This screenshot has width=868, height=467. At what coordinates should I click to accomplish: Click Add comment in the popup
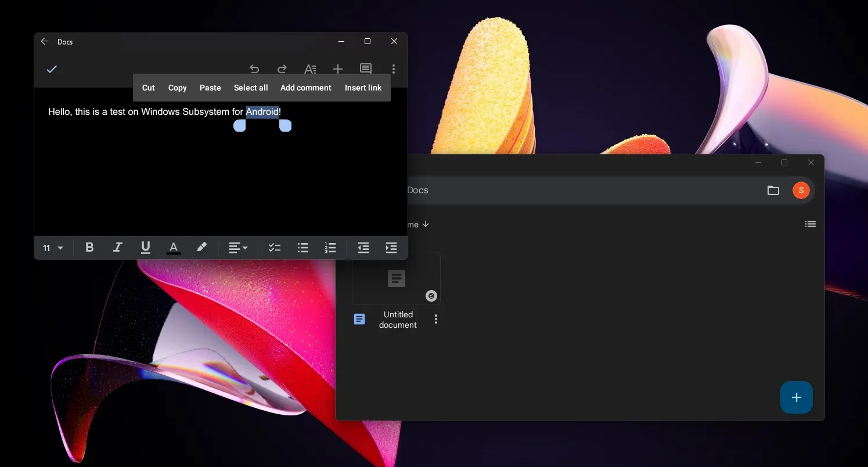[305, 88]
